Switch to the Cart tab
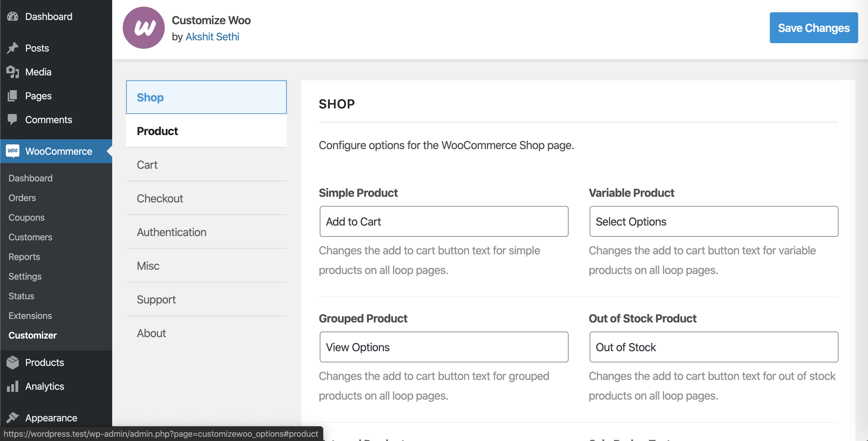Viewport: 868px width, 441px height. click(x=206, y=165)
